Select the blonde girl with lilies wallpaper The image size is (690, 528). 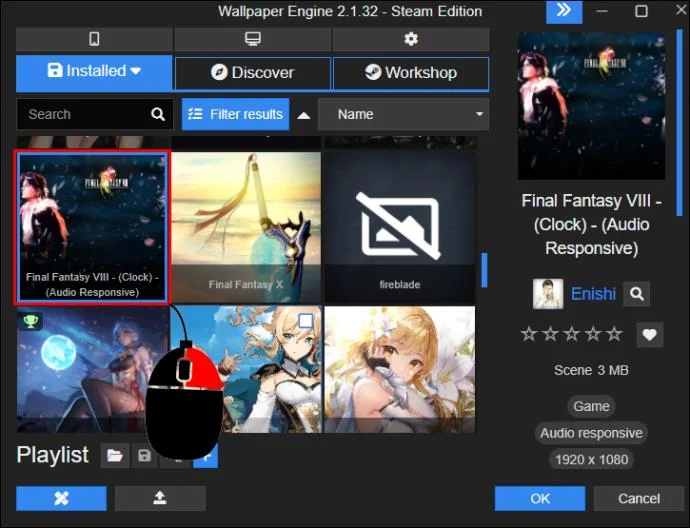click(400, 369)
